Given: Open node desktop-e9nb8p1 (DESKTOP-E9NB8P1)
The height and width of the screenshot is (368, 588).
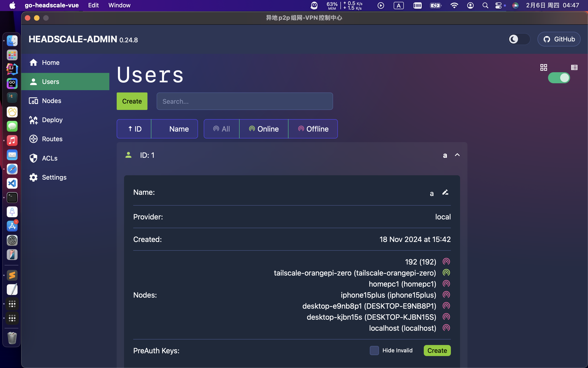Looking at the screenshot, I should click(369, 306).
